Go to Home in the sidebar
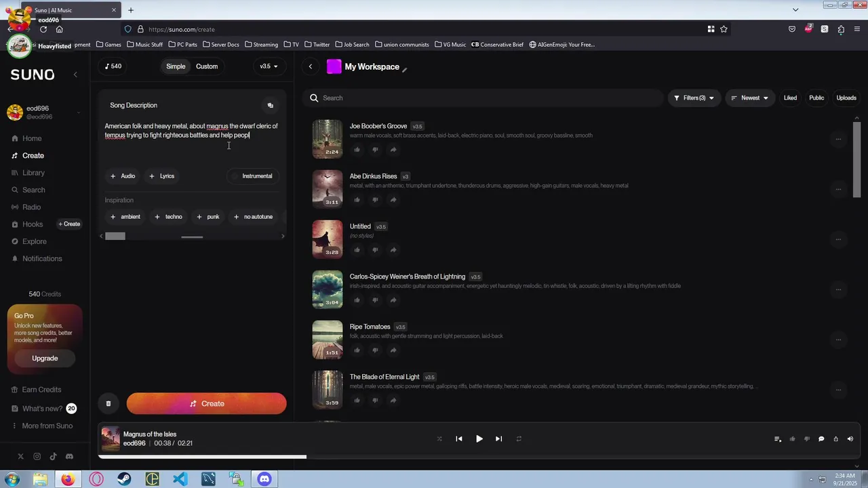The width and height of the screenshot is (868, 488). [x=32, y=139]
